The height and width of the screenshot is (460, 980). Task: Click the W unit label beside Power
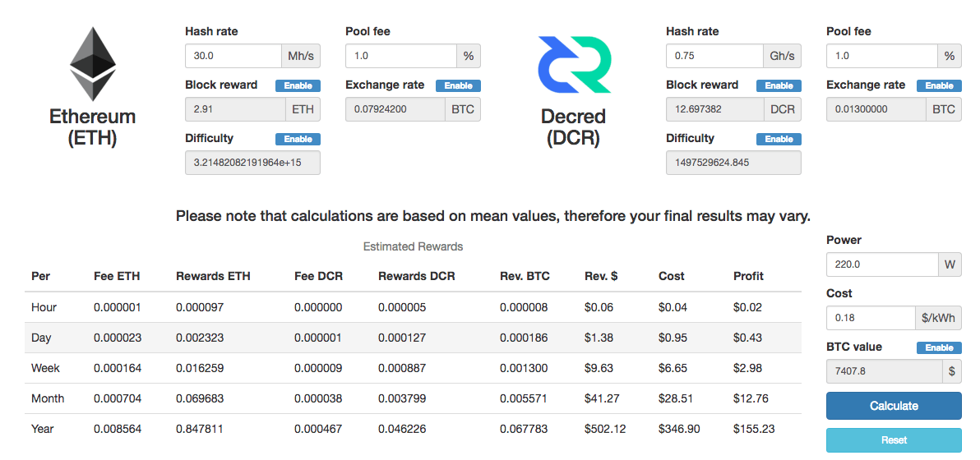click(950, 264)
